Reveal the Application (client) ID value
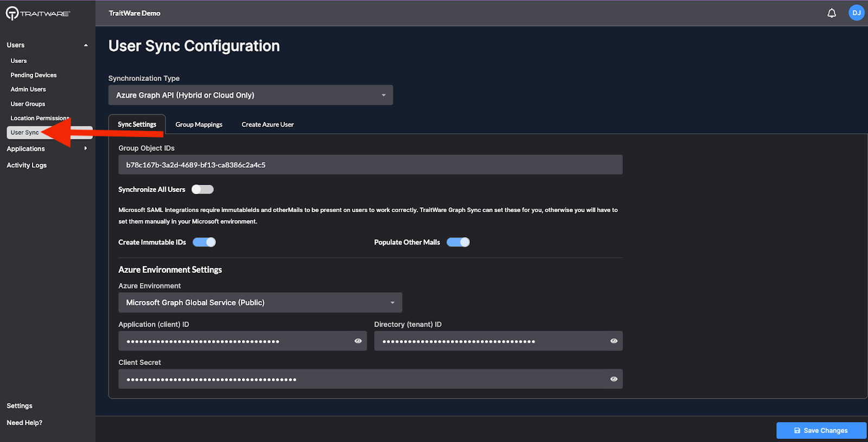868x442 pixels. pyautogui.click(x=358, y=341)
